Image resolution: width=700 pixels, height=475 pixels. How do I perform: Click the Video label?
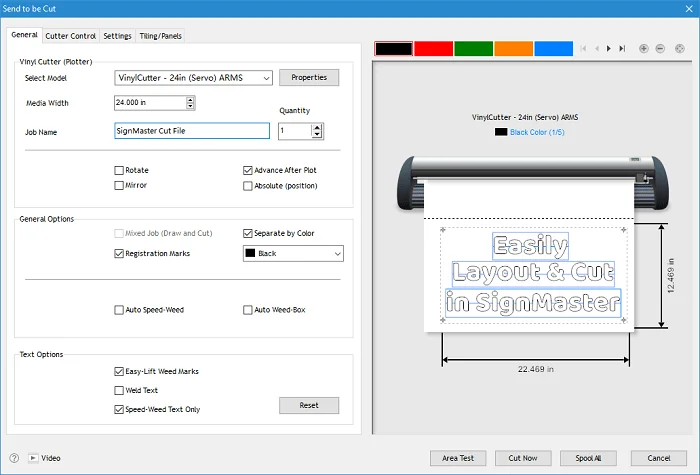click(x=51, y=458)
